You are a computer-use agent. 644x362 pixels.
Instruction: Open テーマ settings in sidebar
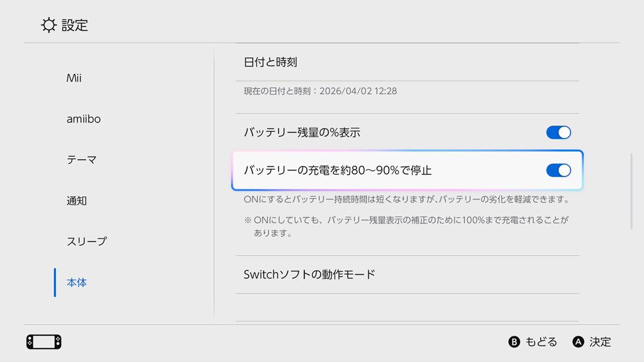pos(82,160)
